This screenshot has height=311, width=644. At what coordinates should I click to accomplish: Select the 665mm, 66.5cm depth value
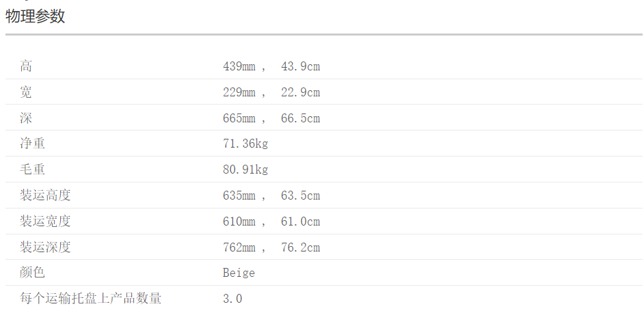point(271,118)
